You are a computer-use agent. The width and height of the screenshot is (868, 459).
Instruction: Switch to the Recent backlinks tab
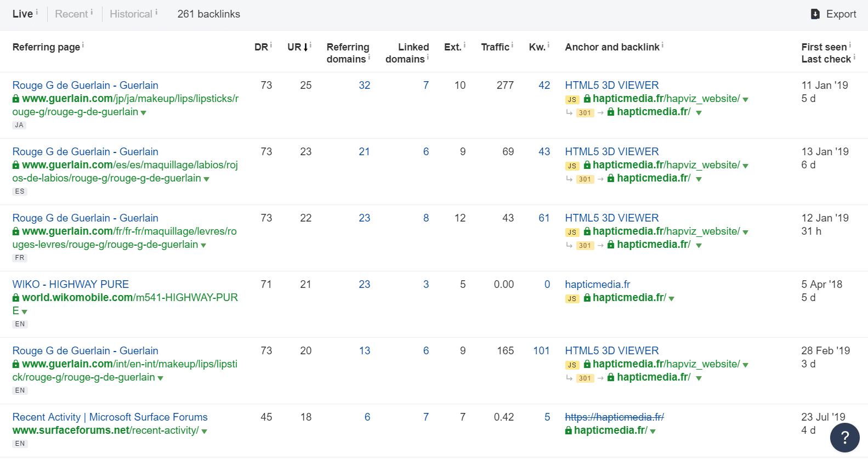(x=71, y=14)
